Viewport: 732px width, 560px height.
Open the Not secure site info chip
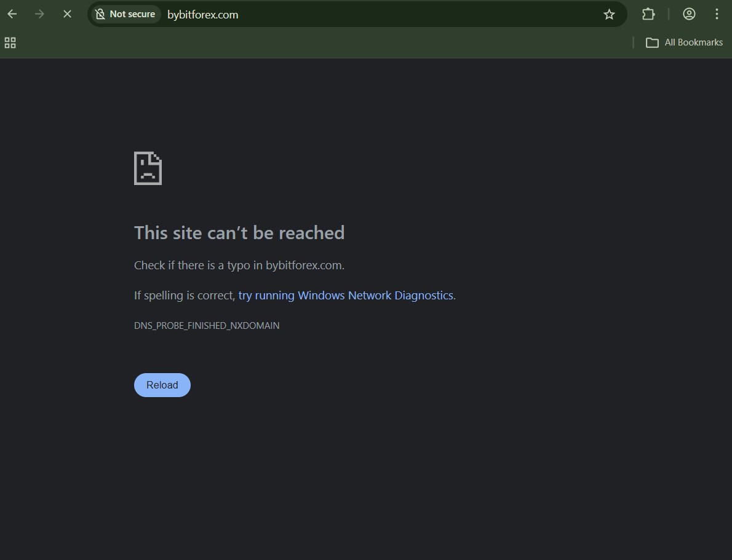[x=125, y=14]
